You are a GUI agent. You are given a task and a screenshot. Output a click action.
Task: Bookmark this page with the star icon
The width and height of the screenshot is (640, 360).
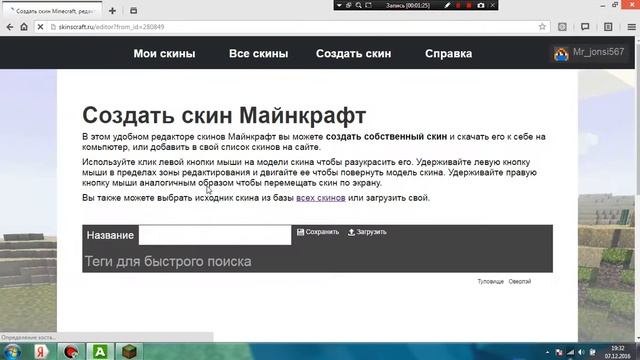click(542, 27)
